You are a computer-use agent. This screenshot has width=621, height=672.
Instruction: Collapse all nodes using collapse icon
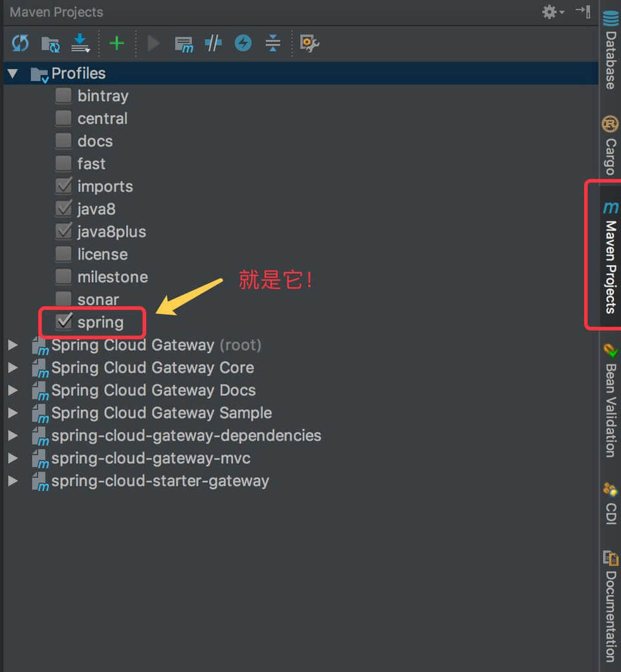[272, 43]
